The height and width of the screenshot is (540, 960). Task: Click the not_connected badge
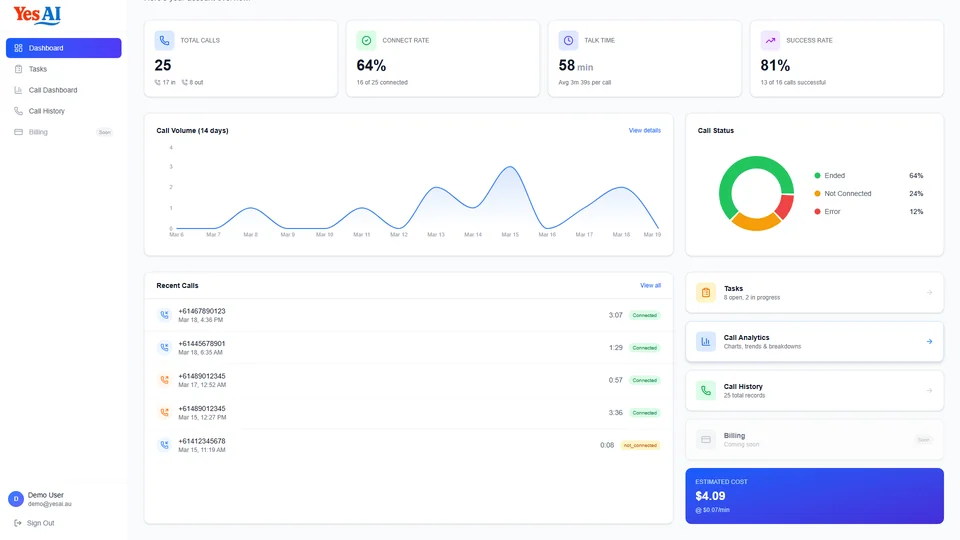point(640,445)
